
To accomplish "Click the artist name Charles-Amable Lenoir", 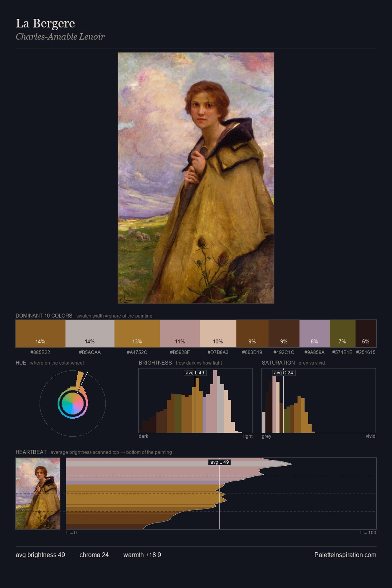I will click(60, 37).
